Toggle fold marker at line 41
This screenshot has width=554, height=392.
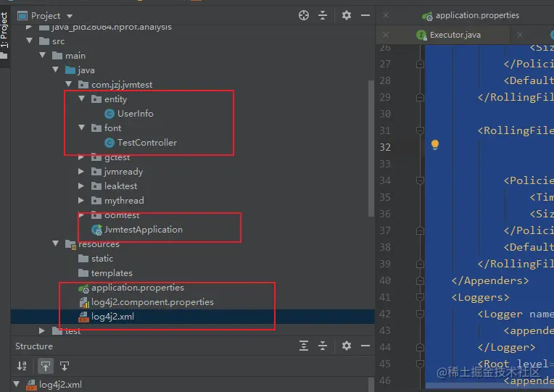[420, 297]
